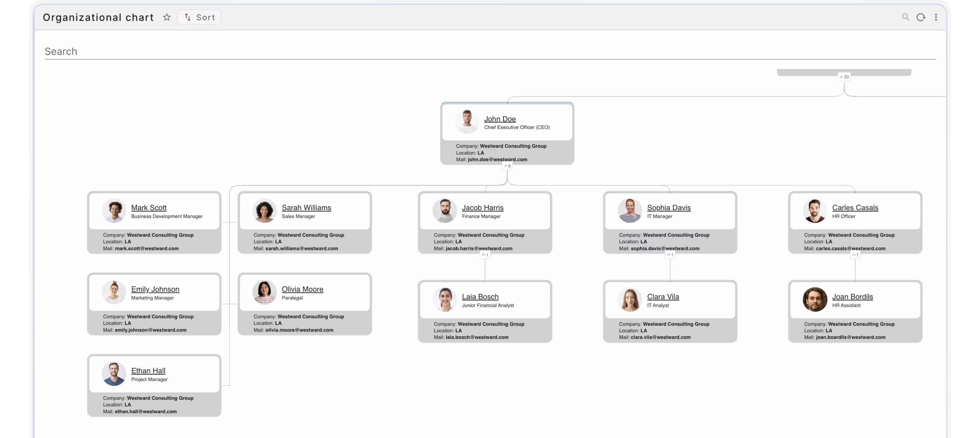The image size is (980, 438).
Task: Click Ethan Hall's card thumbnail
Action: click(114, 373)
